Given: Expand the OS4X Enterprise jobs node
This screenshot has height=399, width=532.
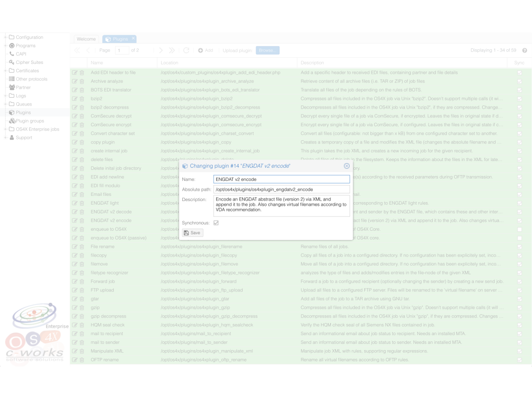Looking at the screenshot, I should tap(5, 129).
